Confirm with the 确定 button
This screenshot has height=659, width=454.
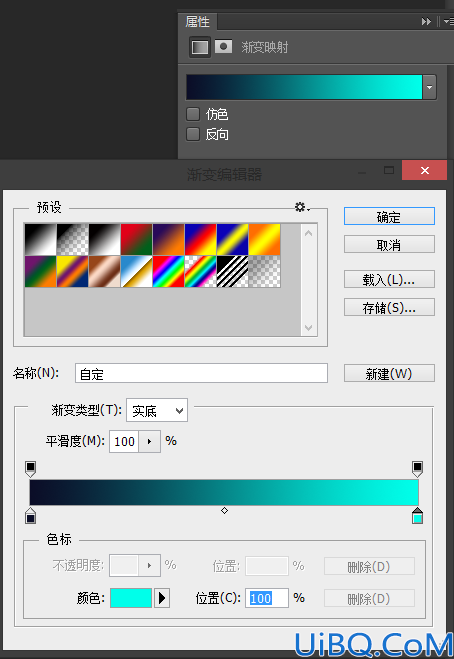(x=389, y=216)
